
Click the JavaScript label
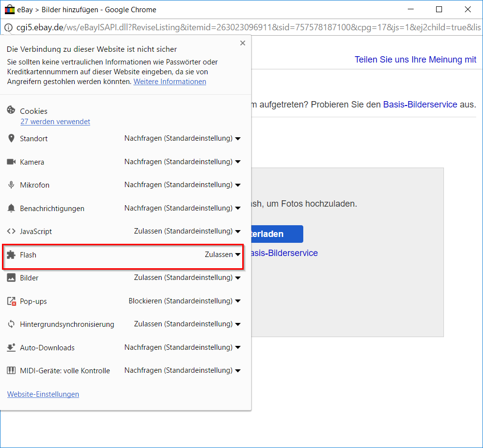pyautogui.click(x=36, y=232)
